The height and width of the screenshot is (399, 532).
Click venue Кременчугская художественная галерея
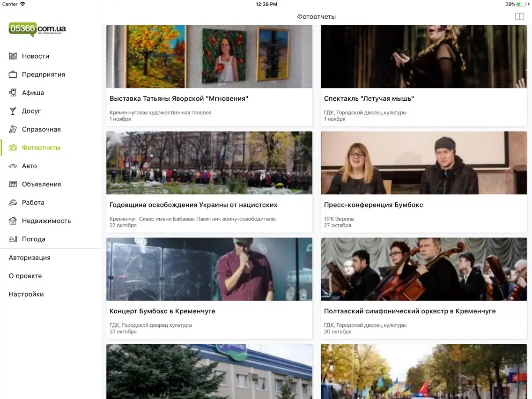pyautogui.click(x=161, y=113)
